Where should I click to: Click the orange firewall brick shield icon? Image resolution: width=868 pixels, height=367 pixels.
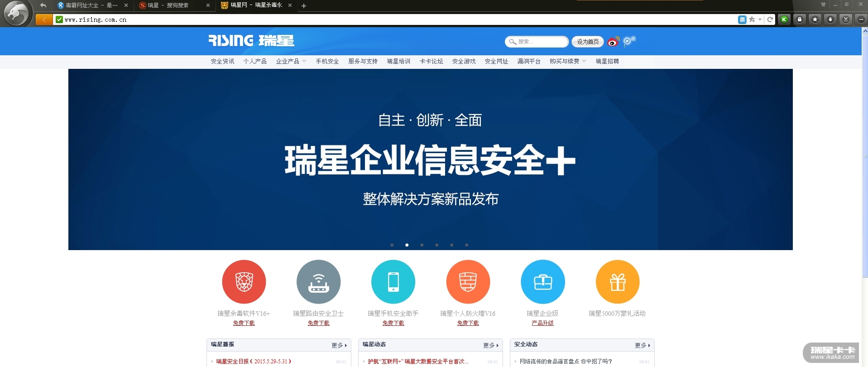[x=468, y=282]
